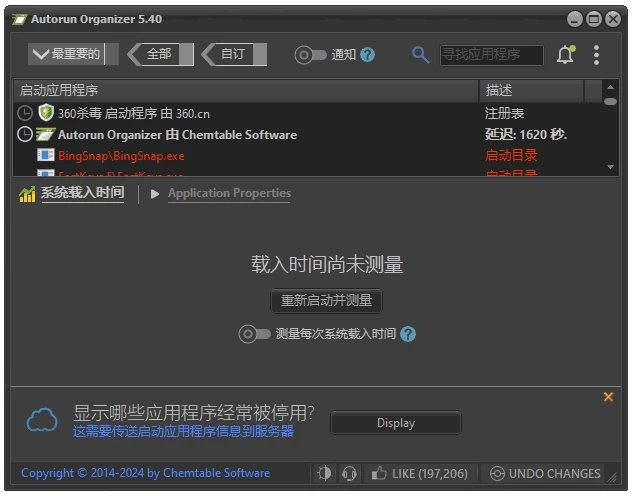The width and height of the screenshot is (632, 496).
Task: Click help icon beside 测量每次系统载入时间
Action: [408, 334]
